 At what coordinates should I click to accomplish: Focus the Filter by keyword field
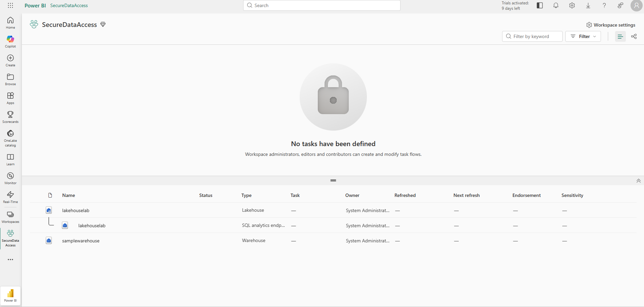pos(532,36)
